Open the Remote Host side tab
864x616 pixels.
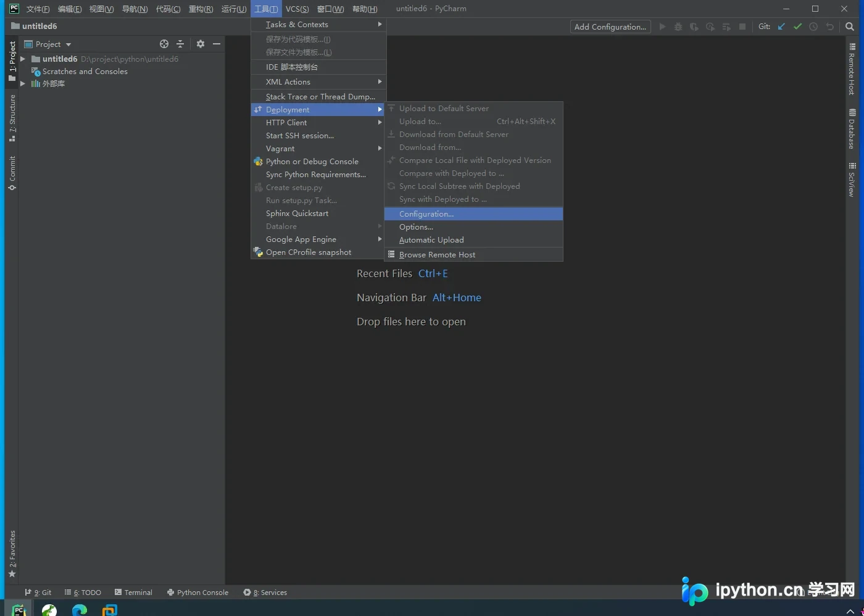coord(852,69)
